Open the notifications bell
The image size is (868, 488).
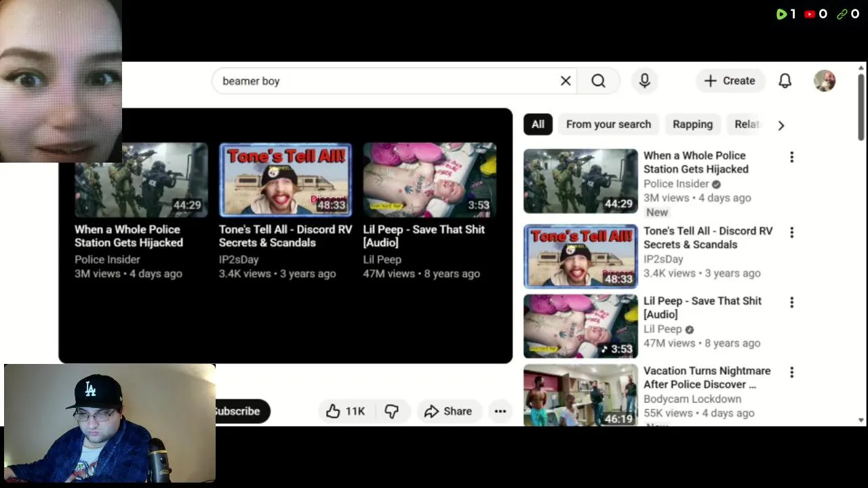point(785,81)
